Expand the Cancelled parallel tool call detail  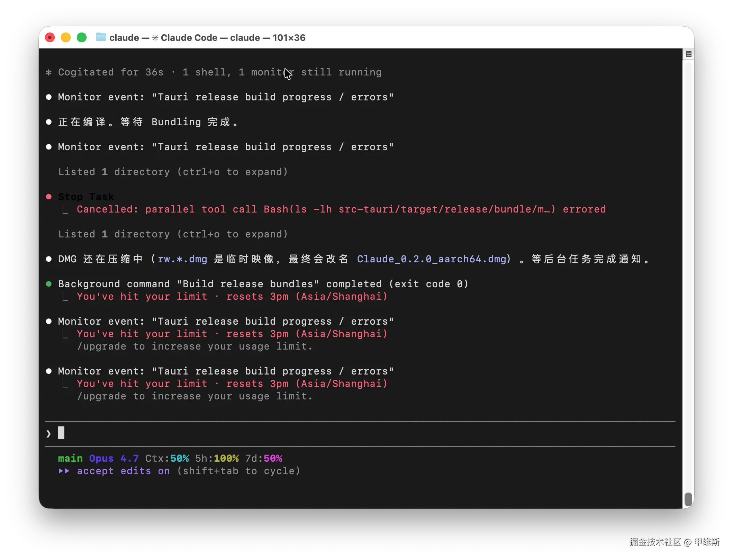pos(341,209)
